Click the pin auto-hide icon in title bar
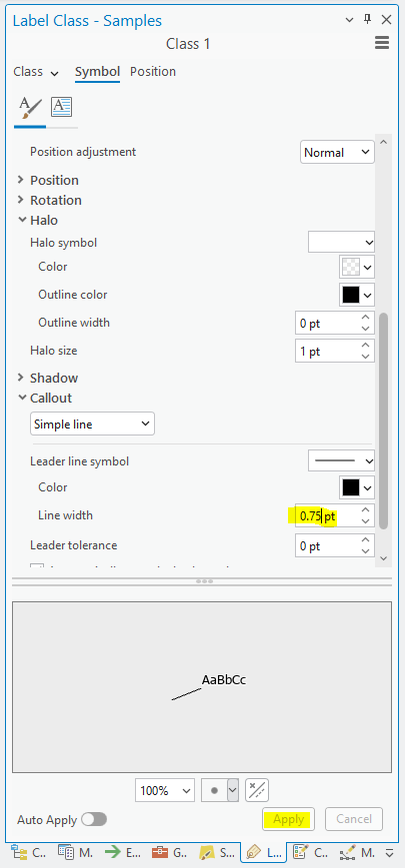This screenshot has width=405, height=868. pyautogui.click(x=367, y=20)
